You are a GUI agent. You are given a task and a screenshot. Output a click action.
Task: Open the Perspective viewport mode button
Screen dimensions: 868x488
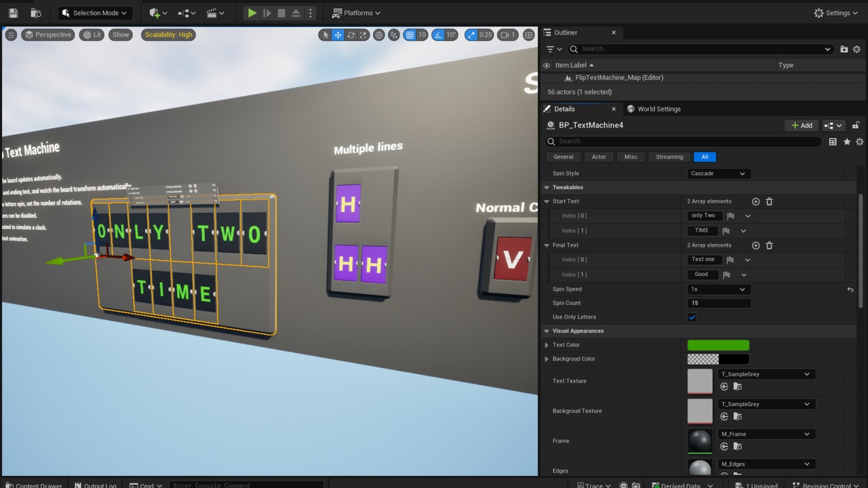(x=47, y=35)
